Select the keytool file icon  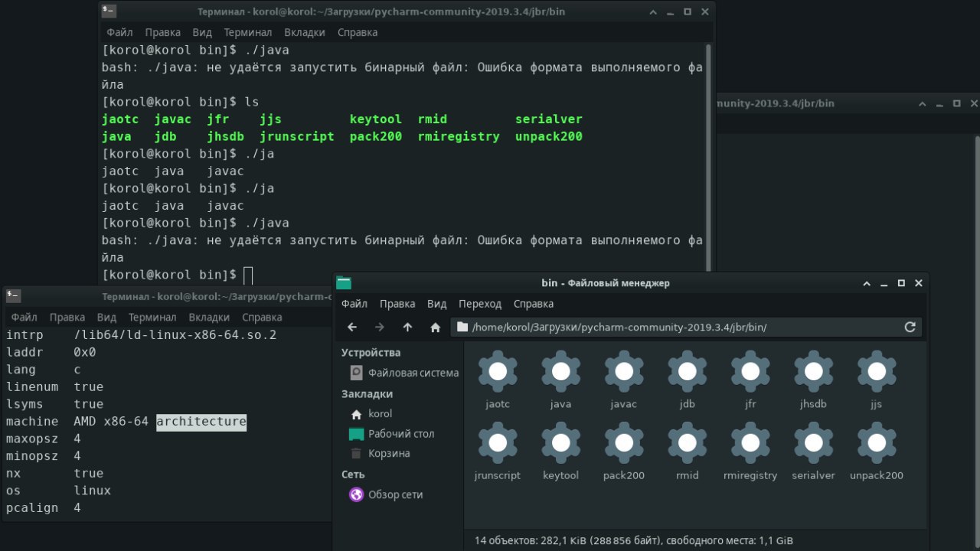tap(560, 443)
